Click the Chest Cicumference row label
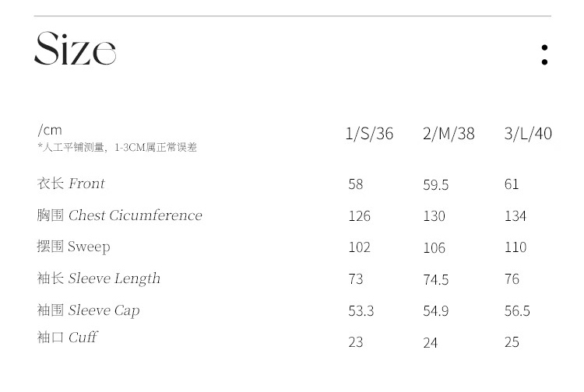The height and width of the screenshot is (392, 584). tap(120, 215)
